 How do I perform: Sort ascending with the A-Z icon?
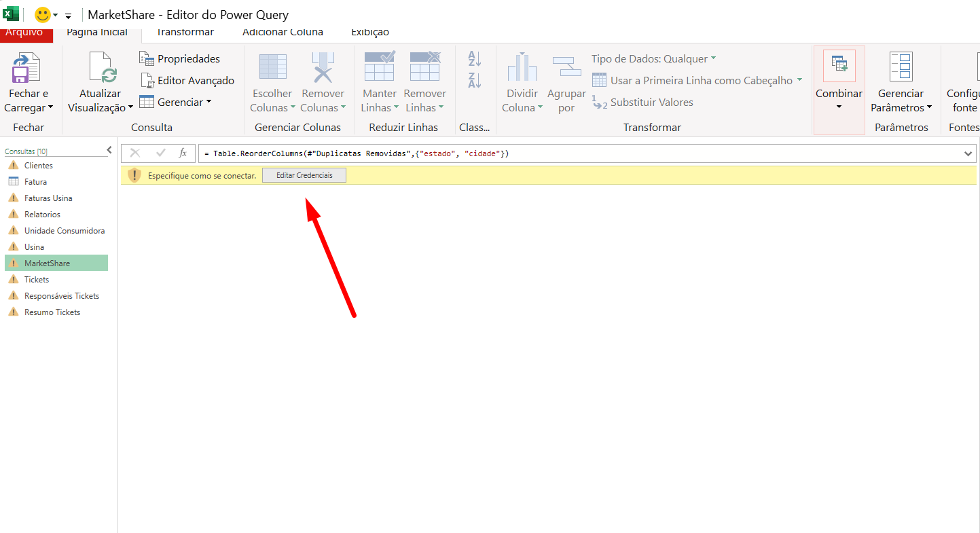click(x=475, y=59)
